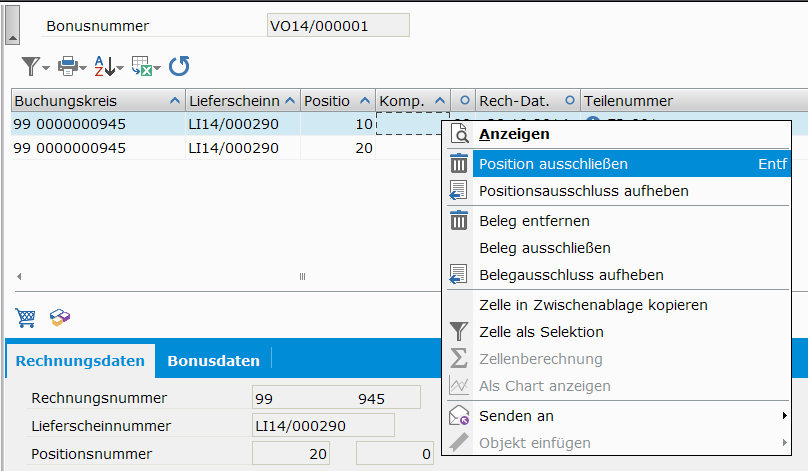Image resolution: width=808 pixels, height=471 pixels.
Task: Click the A-Z sort icon
Action: [105, 67]
